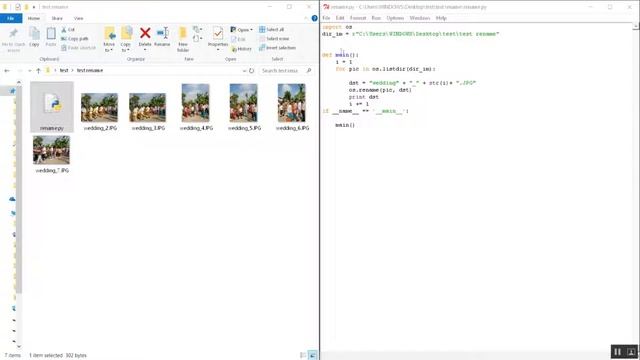Expand the Open dropdown arrow in ribbon

[251, 30]
